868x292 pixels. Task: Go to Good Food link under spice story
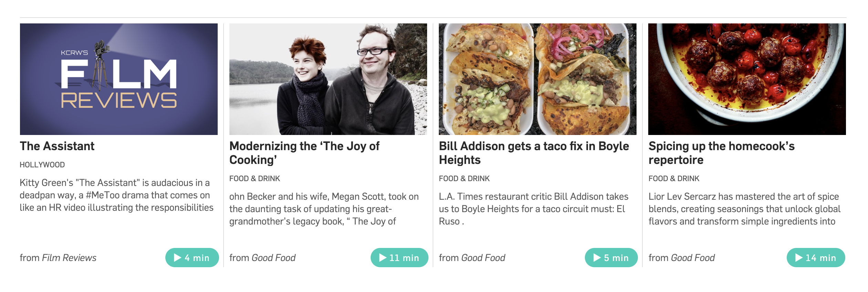click(693, 258)
